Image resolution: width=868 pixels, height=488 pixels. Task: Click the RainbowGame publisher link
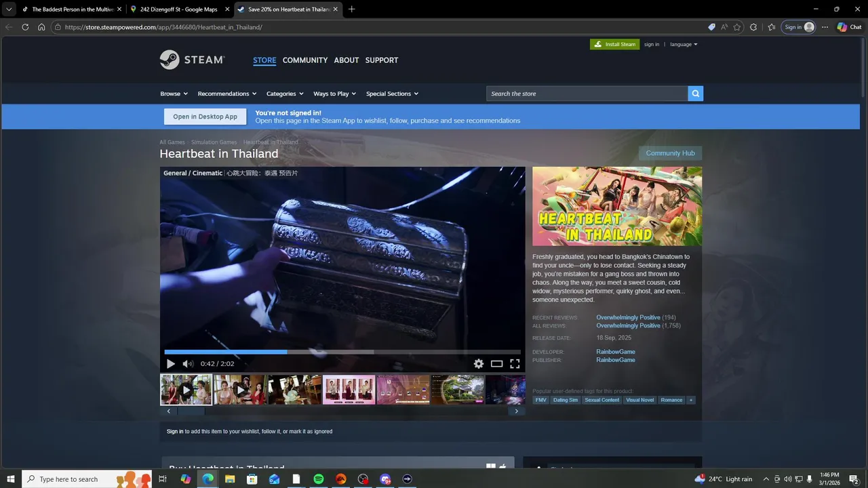click(x=616, y=360)
